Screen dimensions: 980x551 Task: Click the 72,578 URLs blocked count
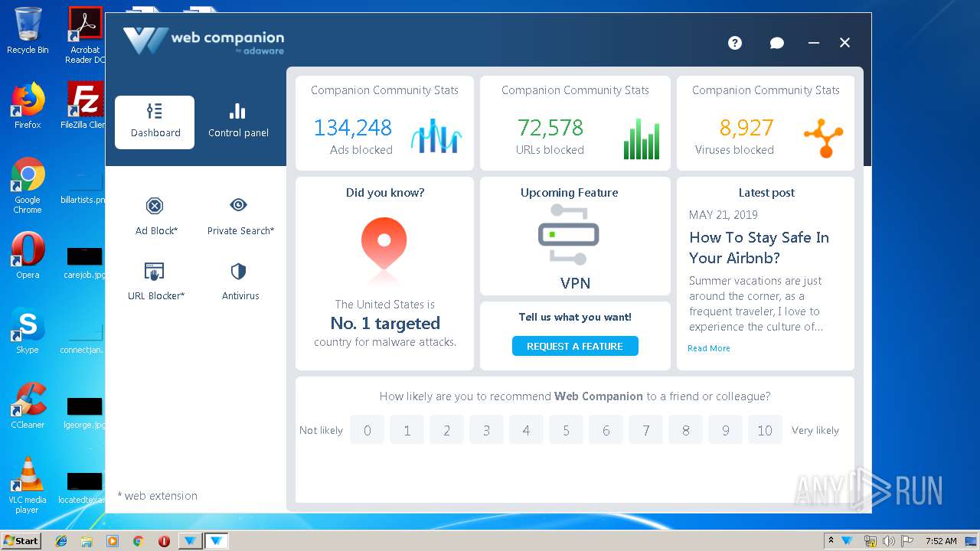pyautogui.click(x=550, y=127)
